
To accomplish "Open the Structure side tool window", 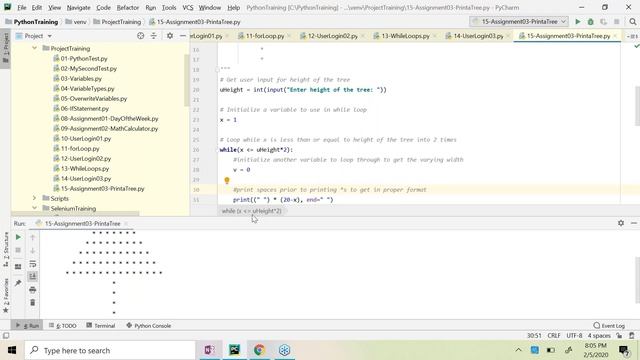I will [6, 249].
